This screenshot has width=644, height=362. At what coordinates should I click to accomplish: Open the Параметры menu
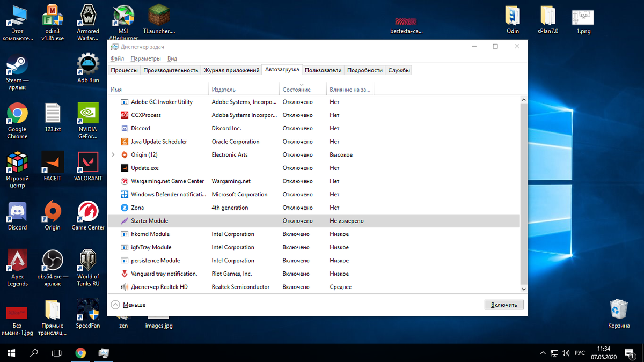click(145, 58)
